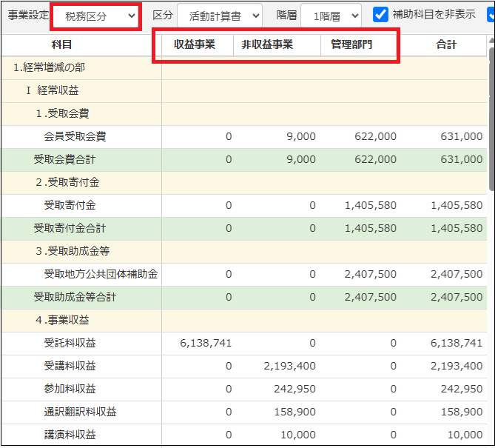Select the 通訳翻訳料収益 row label
495x448 pixels.
point(80,412)
